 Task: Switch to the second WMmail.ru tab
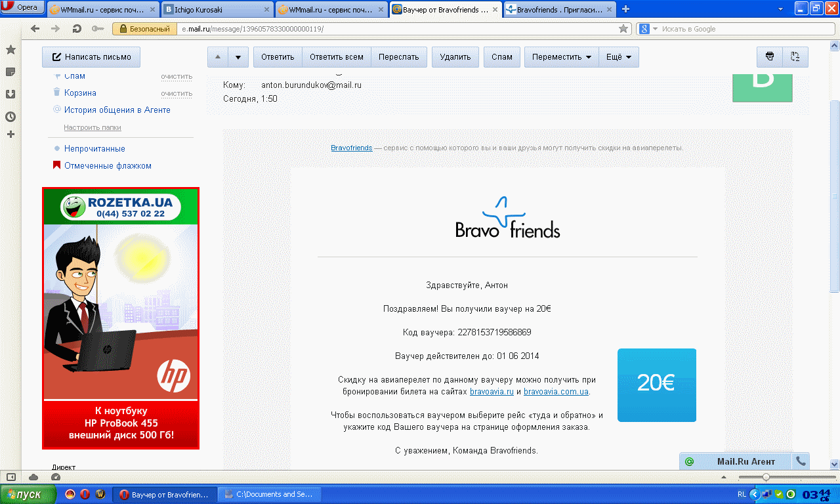(332, 9)
